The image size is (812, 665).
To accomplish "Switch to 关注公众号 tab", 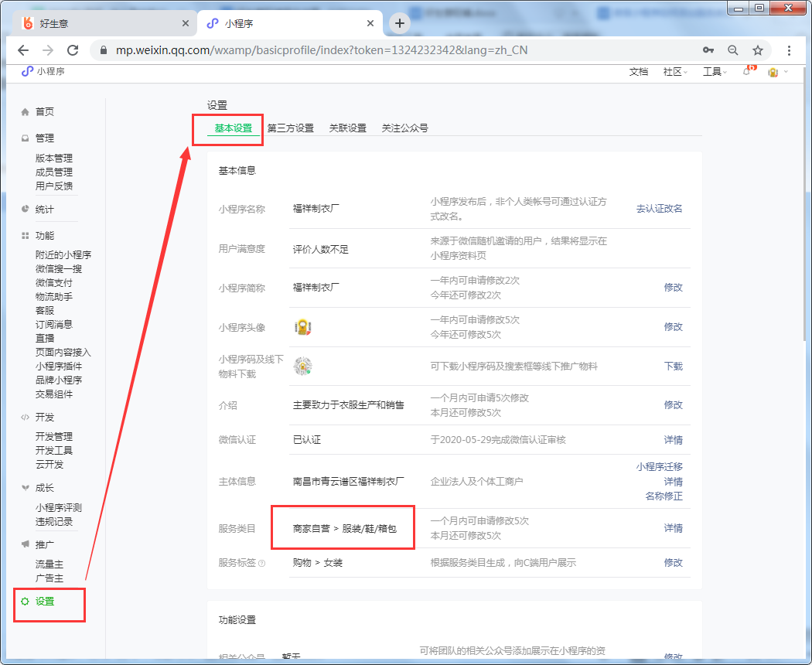I will pos(404,128).
